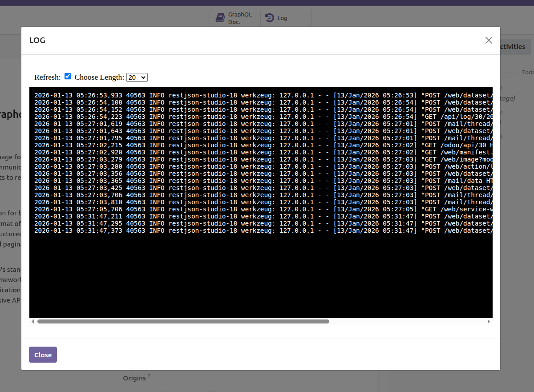Click the Refresh label text
534x392 pixels.
pyautogui.click(x=47, y=77)
